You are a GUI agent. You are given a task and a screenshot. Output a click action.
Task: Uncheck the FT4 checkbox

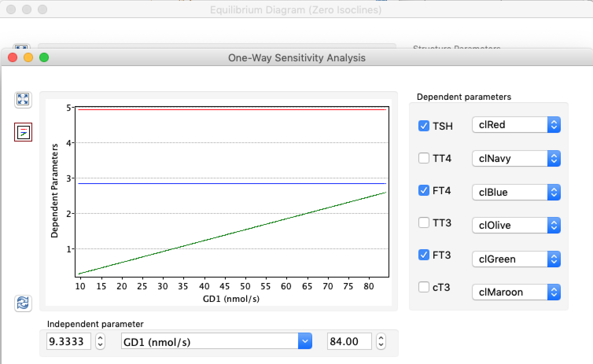pos(424,190)
